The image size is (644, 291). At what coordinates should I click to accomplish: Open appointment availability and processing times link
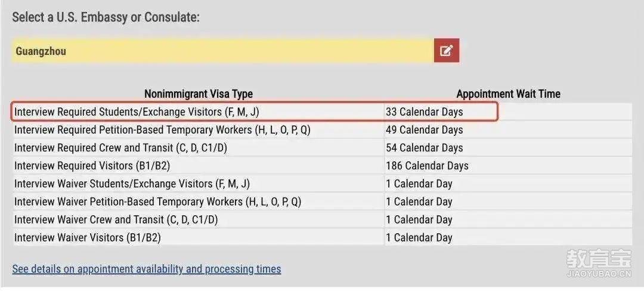tap(147, 270)
